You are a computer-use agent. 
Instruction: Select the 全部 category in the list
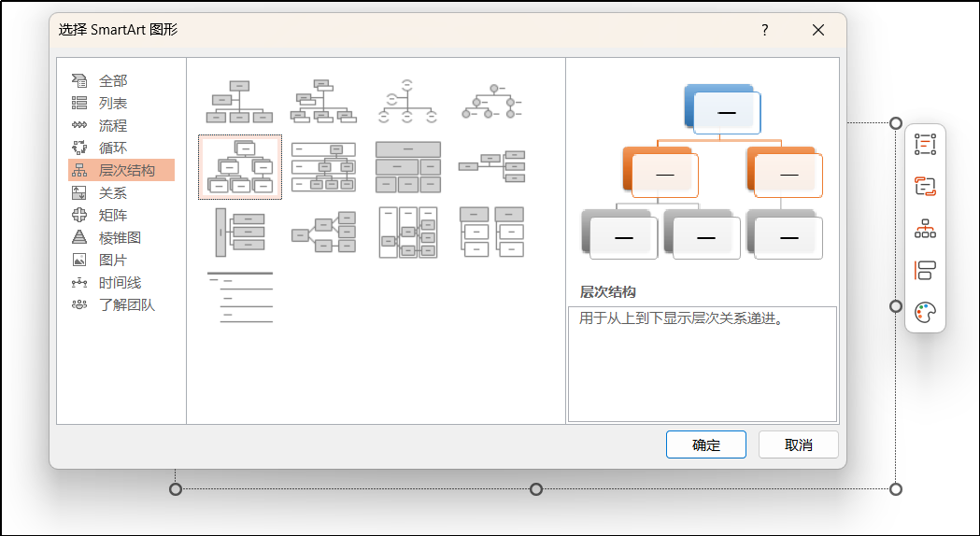121,80
